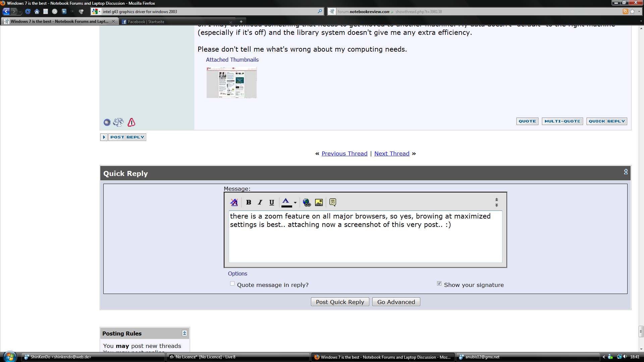Click the Attached Thumbnails label
The width and height of the screenshot is (644, 362).
coord(232,60)
